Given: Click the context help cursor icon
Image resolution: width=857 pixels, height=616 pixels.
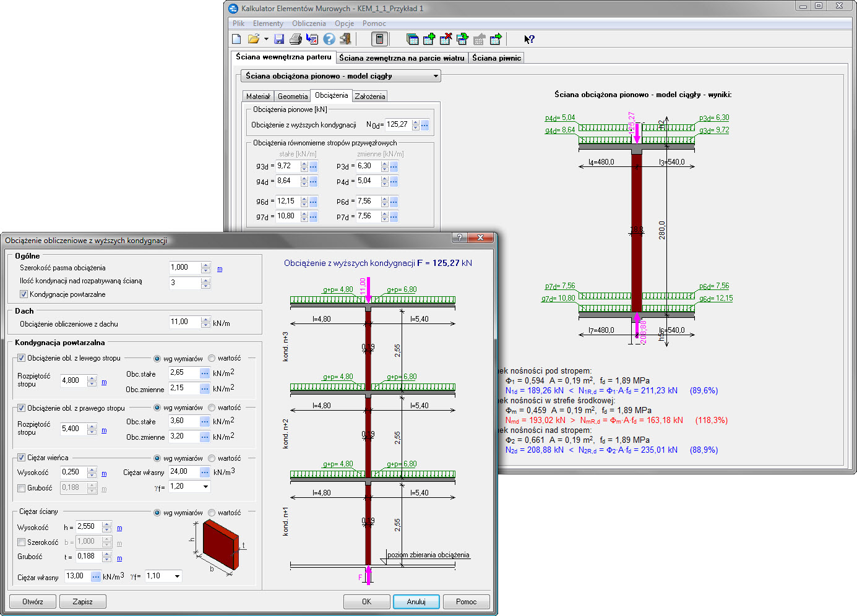Looking at the screenshot, I should (529, 39).
